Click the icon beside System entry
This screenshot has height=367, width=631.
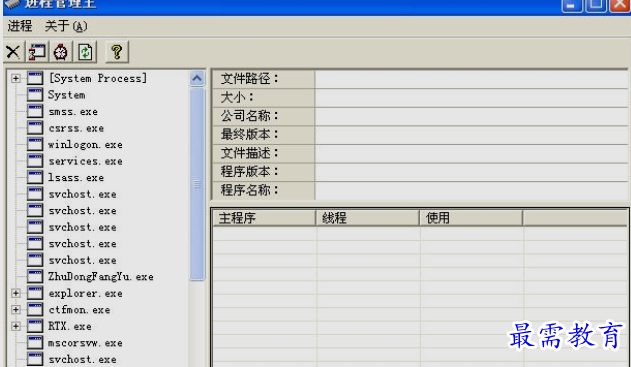[x=35, y=95]
